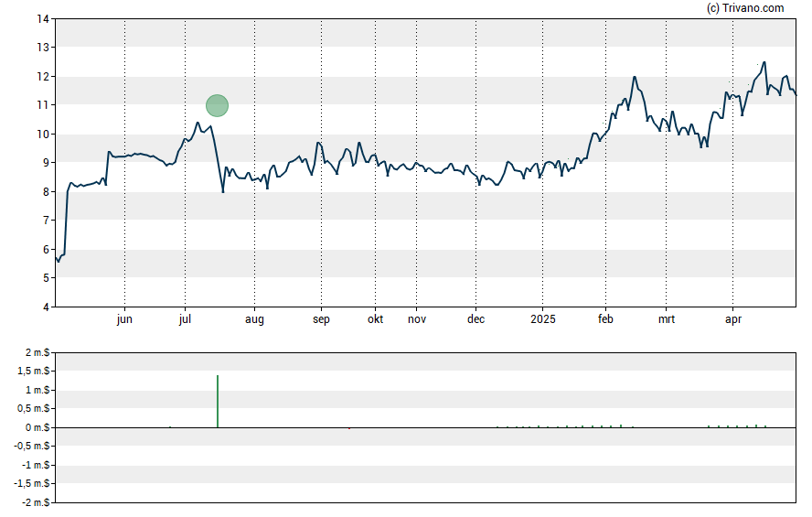The height and width of the screenshot is (517, 812).
Task: Click the price axis value 9
Action: pos(46,163)
